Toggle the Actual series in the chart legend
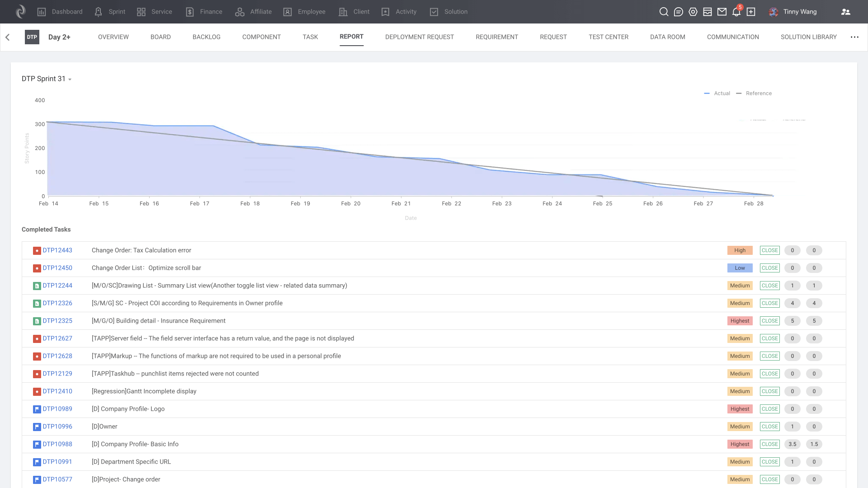This screenshot has width=868, height=488. point(717,93)
